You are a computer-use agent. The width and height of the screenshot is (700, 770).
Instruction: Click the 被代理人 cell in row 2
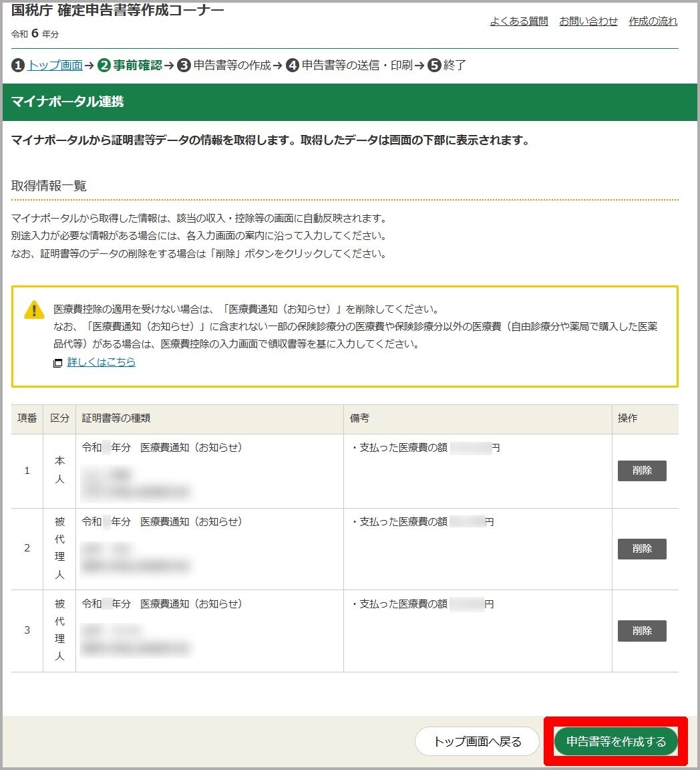coord(59,548)
